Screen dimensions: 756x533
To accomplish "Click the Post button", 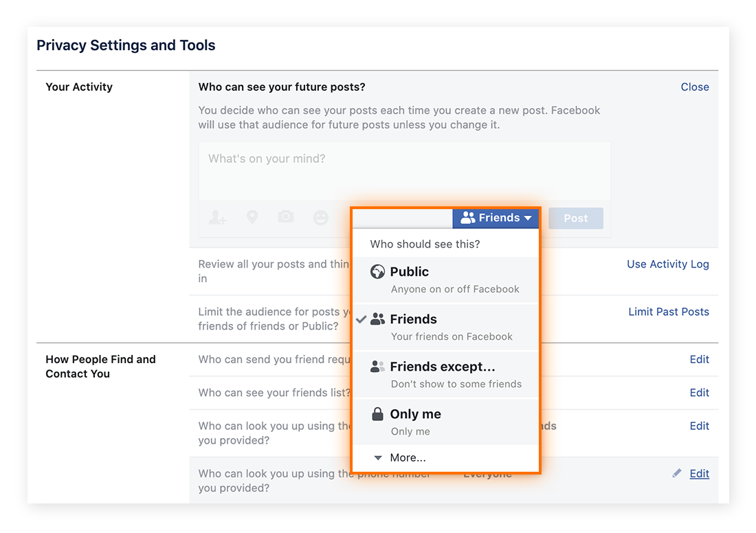I will (576, 219).
